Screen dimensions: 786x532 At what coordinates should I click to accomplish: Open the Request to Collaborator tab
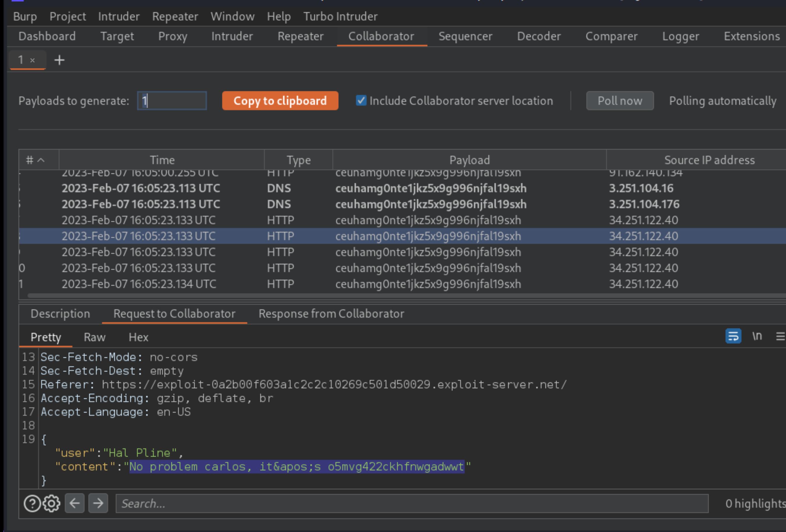[174, 313]
